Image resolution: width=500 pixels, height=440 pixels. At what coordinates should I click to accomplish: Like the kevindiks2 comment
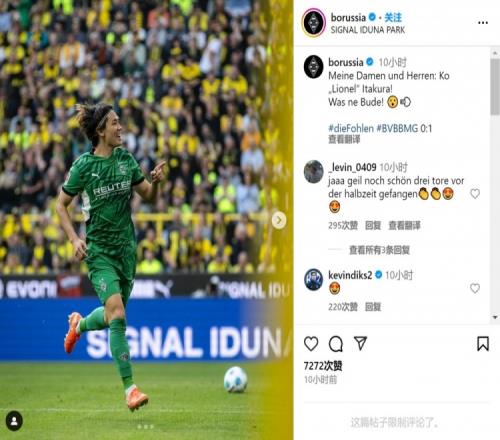point(475,288)
